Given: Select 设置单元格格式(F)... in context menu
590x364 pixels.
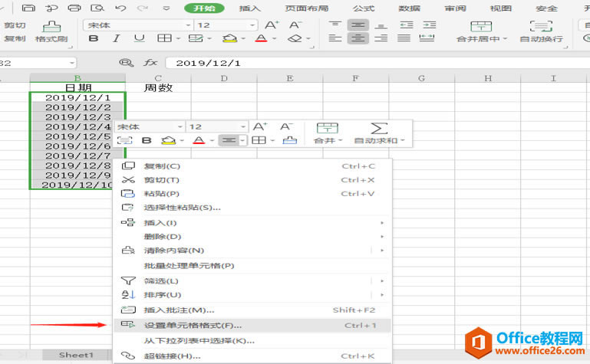Looking at the screenshot, I should pos(252,326).
